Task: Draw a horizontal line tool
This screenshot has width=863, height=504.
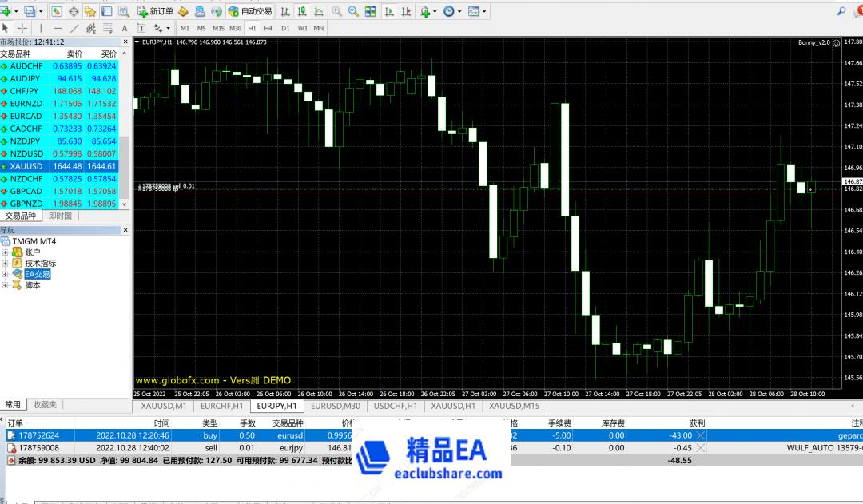Action: click(57, 28)
